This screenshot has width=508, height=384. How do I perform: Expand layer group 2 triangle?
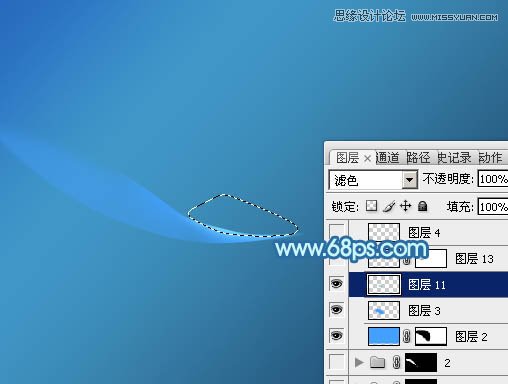tap(359, 362)
